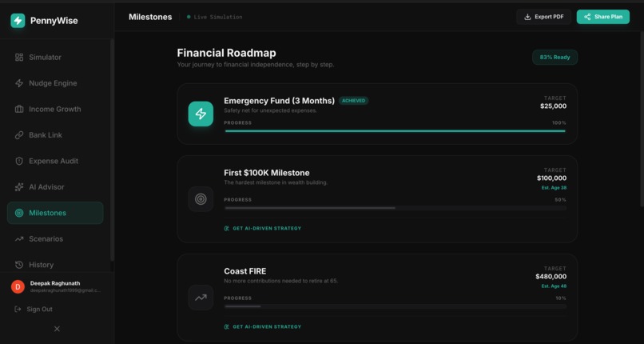Click the 100% progress value
The width and height of the screenshot is (644, 344).
pyautogui.click(x=559, y=123)
